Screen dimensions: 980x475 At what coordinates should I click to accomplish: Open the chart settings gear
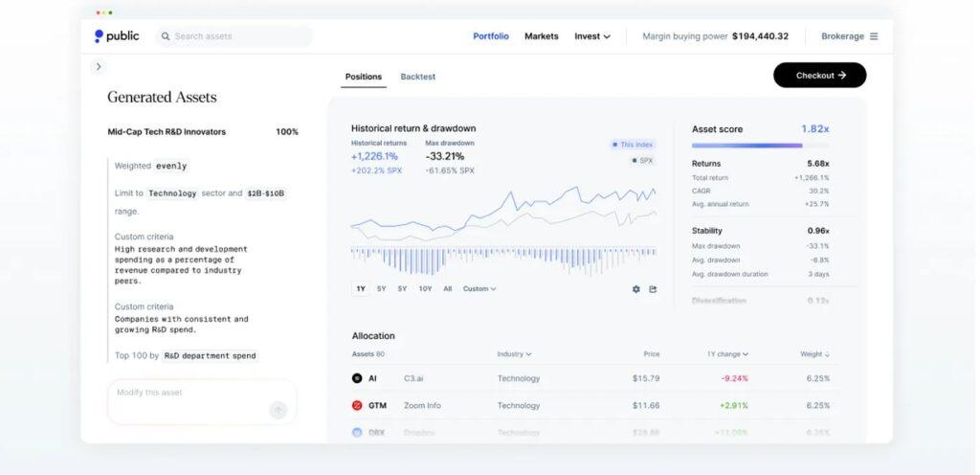[x=636, y=289]
